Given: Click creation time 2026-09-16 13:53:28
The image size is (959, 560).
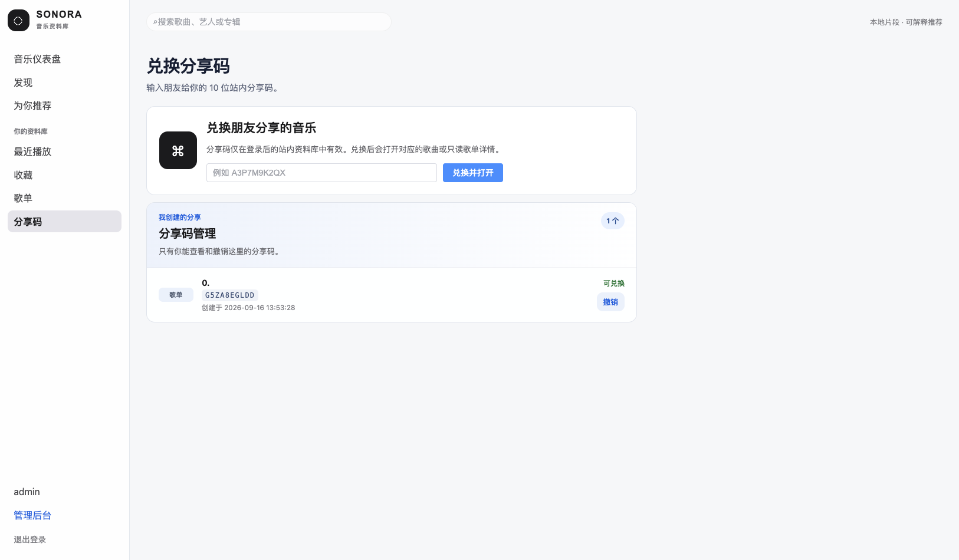Looking at the screenshot, I should [x=260, y=308].
